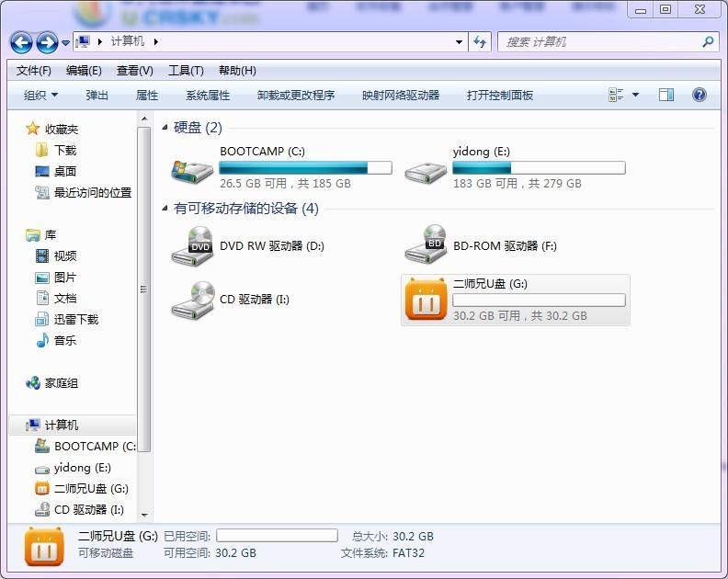Open the recent pages dropdown arrow

(x=65, y=42)
